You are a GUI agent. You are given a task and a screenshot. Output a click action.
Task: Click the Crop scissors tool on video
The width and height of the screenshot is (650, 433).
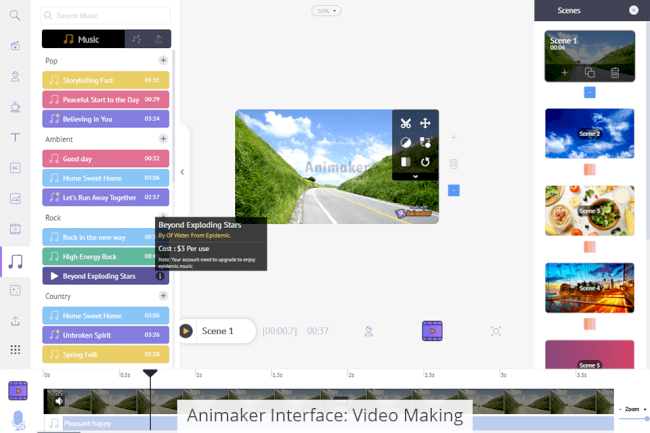405,123
